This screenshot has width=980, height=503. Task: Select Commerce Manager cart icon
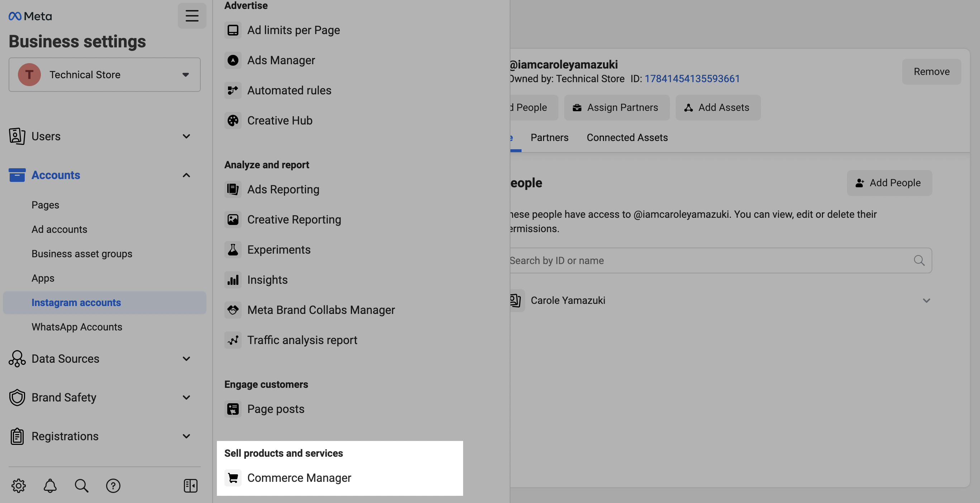pos(233,478)
